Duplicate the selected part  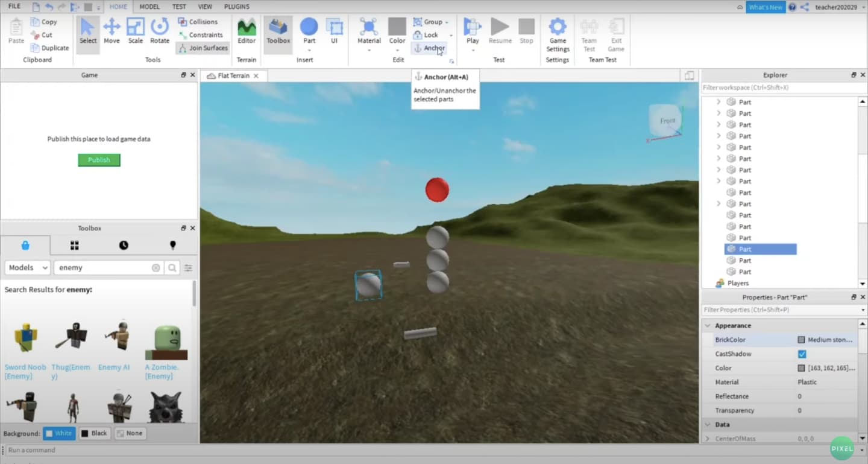coord(49,48)
